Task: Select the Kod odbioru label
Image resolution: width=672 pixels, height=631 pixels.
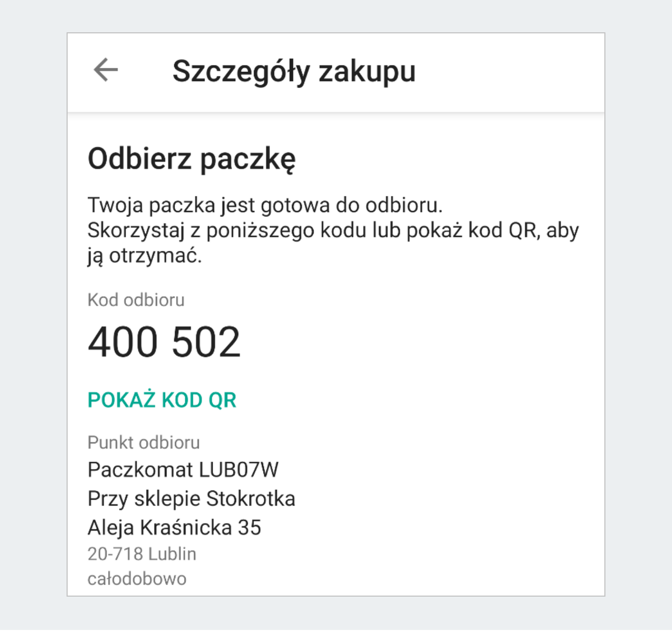Action: coord(136,300)
